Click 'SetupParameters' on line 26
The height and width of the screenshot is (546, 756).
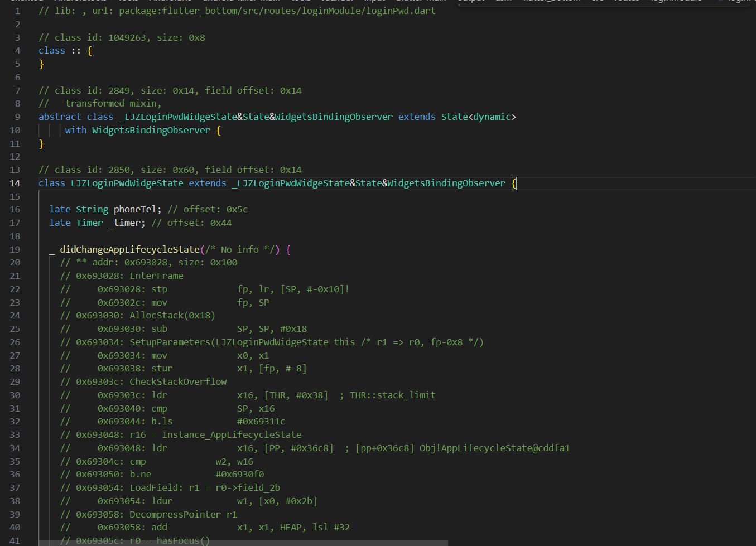click(170, 342)
